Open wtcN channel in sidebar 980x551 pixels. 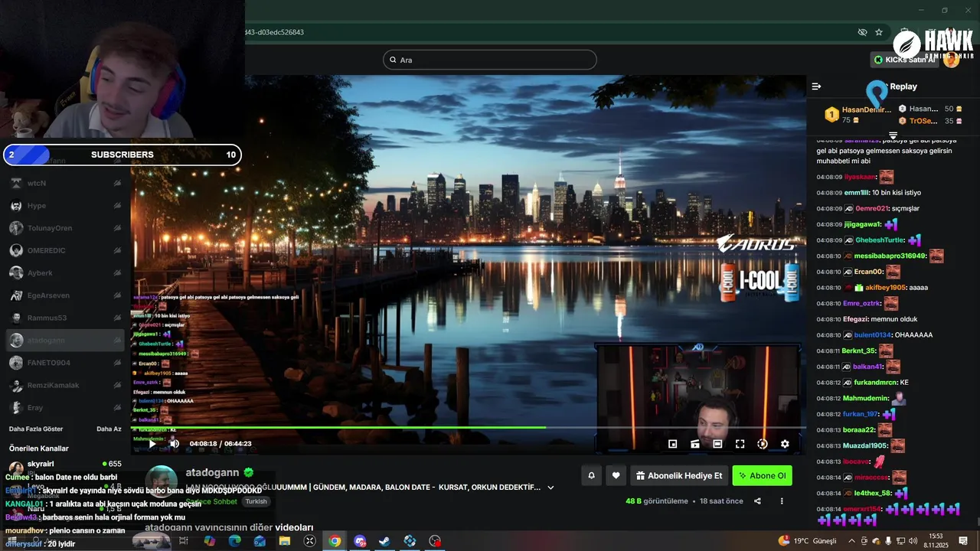65,183
